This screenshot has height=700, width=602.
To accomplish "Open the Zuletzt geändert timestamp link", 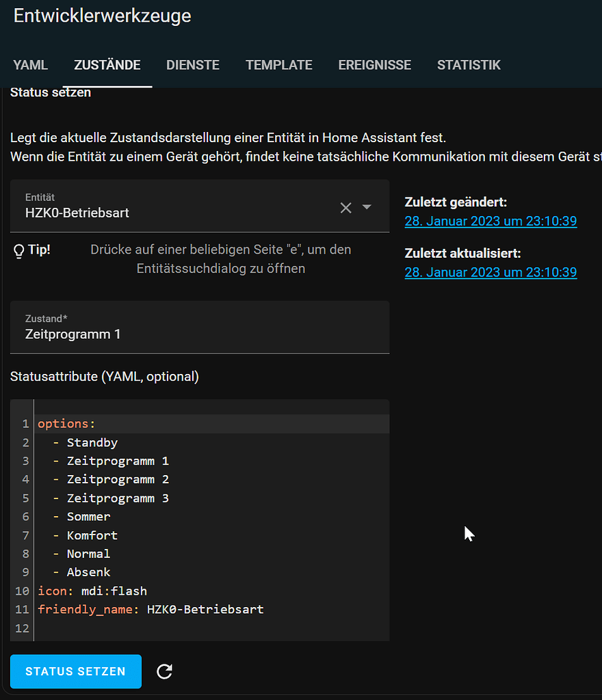I will (x=490, y=221).
